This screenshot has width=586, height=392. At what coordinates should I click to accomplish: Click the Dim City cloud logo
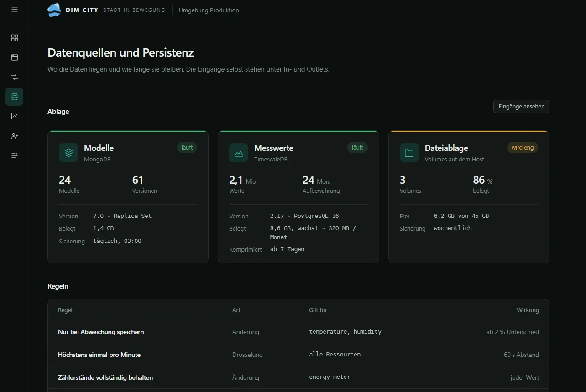coord(54,10)
